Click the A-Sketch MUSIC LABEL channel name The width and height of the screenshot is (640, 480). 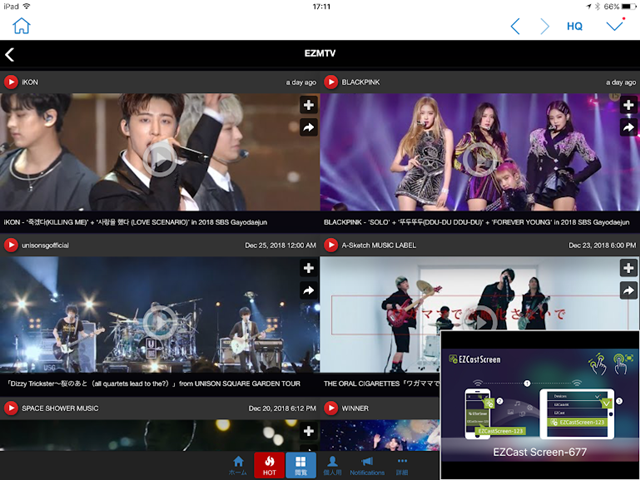pyautogui.click(x=379, y=245)
